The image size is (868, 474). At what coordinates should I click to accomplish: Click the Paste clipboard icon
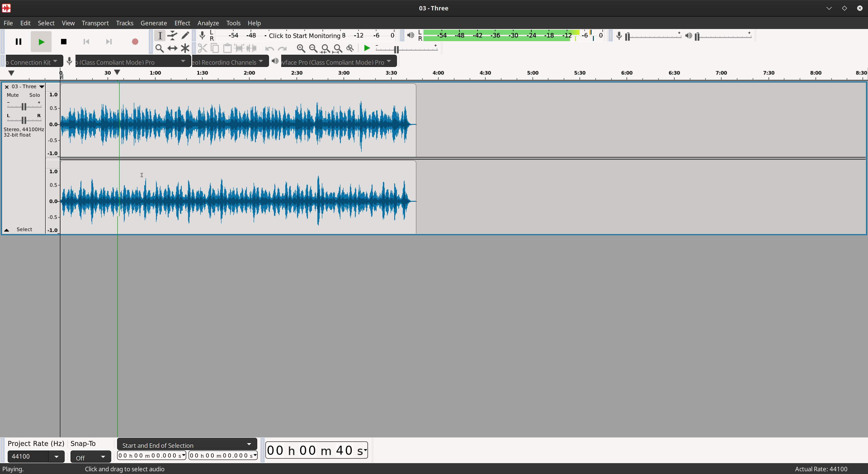tap(227, 48)
